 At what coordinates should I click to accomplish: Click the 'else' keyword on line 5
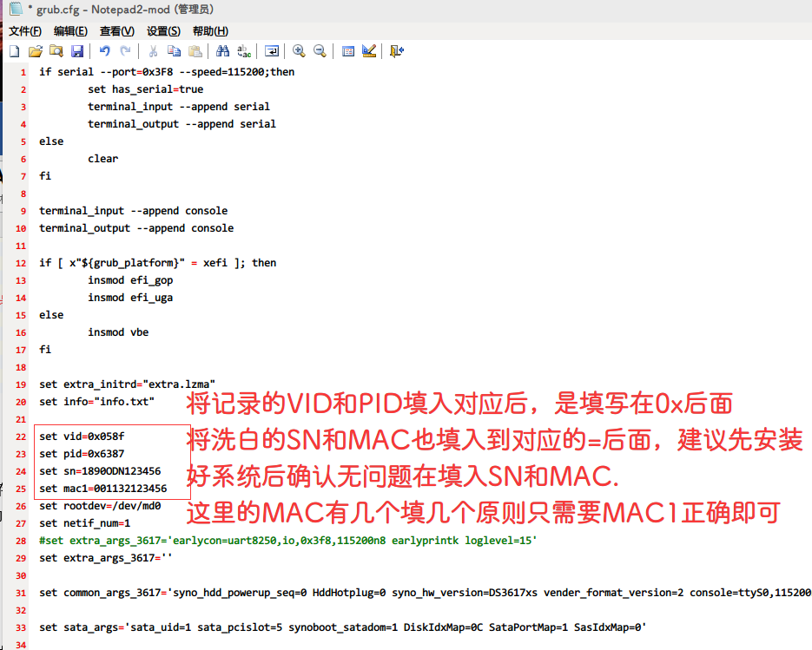point(51,141)
